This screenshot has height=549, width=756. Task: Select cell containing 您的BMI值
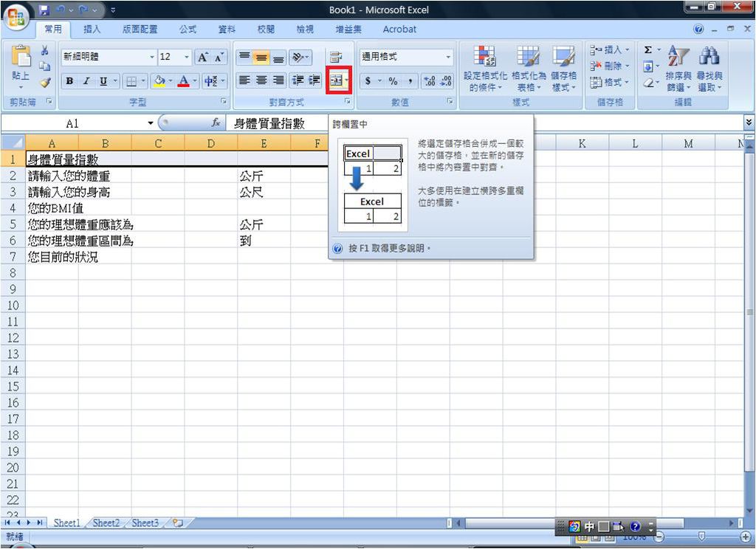(52, 208)
